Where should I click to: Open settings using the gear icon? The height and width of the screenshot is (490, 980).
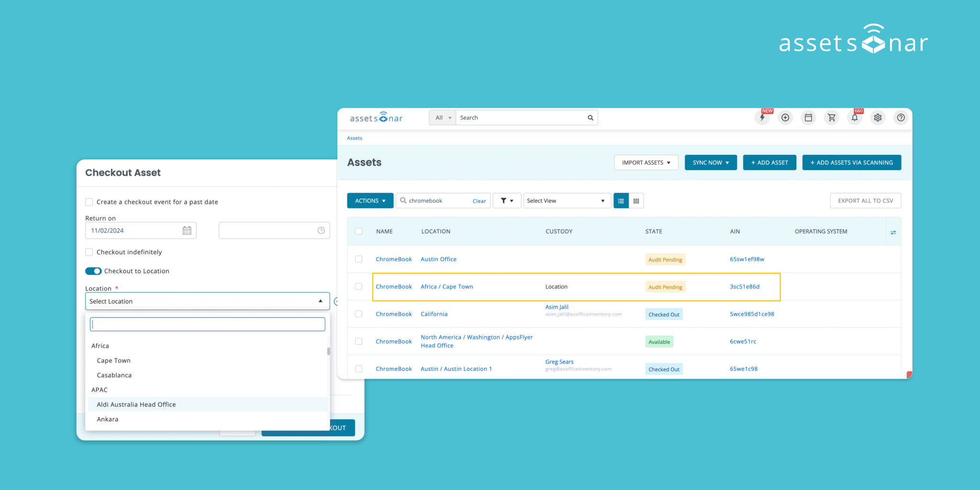point(878,117)
